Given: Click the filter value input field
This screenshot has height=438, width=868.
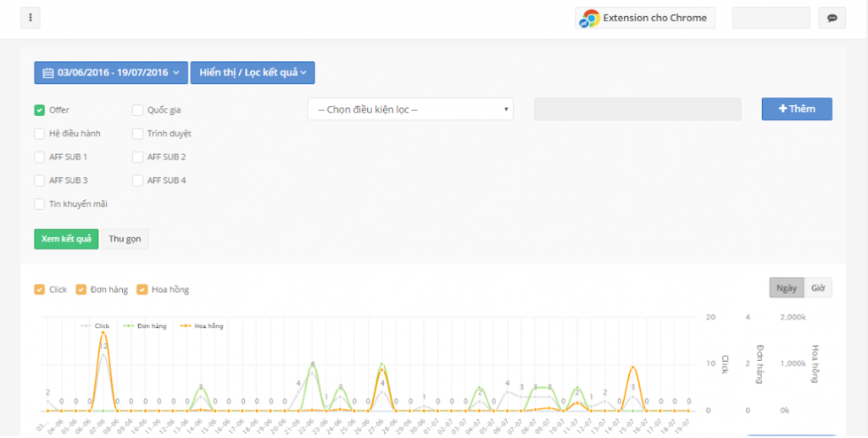Looking at the screenshot, I should [x=637, y=109].
